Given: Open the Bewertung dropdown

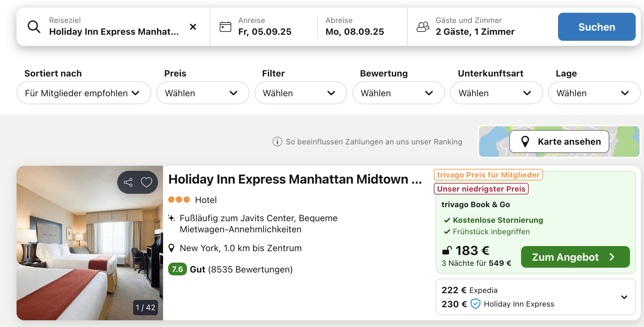Looking at the screenshot, I should click(x=398, y=93).
